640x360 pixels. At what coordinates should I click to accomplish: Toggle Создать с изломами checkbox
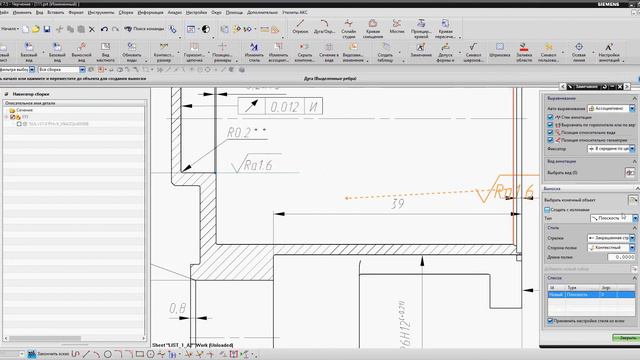click(547, 210)
